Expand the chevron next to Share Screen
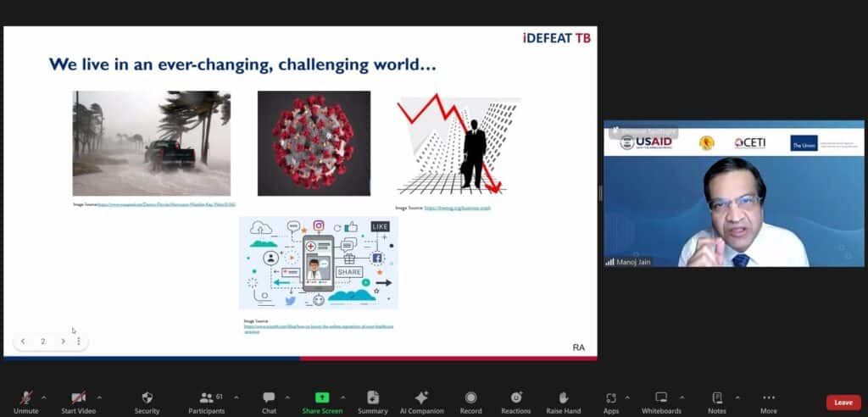Image resolution: width=868 pixels, height=417 pixels. [343, 397]
